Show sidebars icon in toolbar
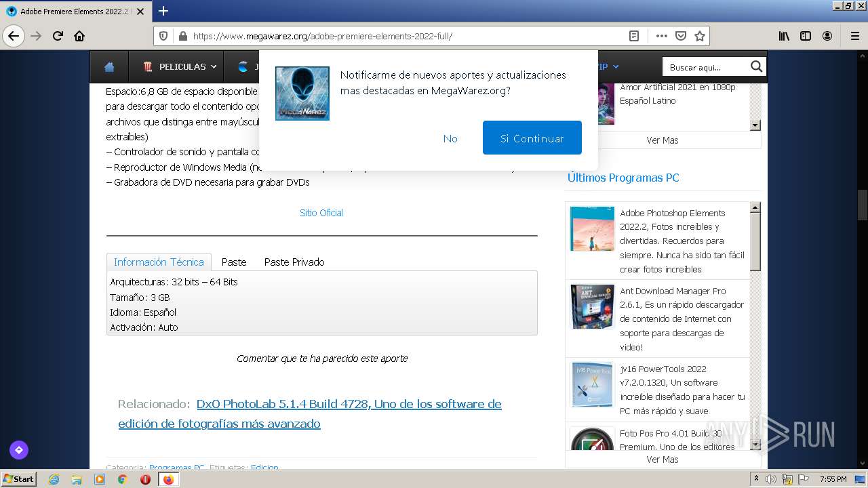This screenshot has width=868, height=488. [806, 36]
